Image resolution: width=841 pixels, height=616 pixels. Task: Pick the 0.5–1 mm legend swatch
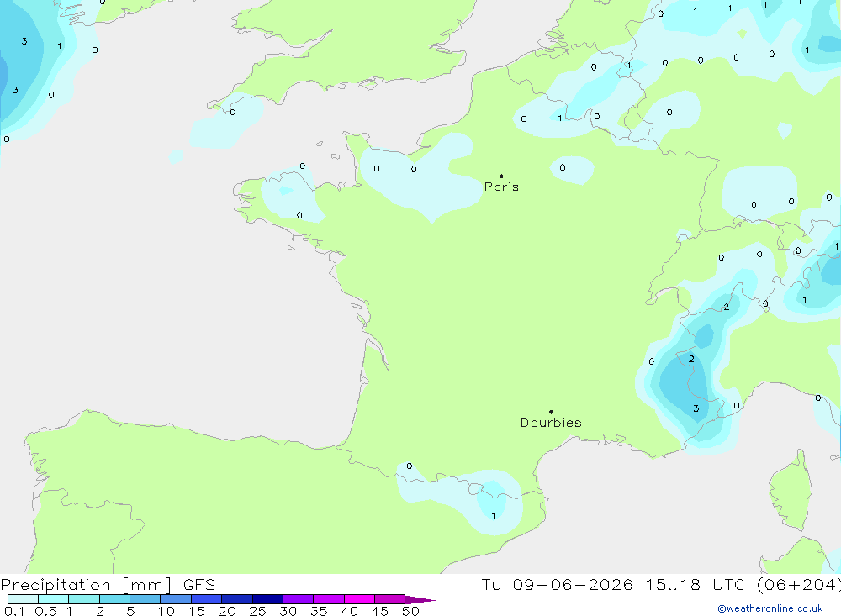tap(54, 599)
